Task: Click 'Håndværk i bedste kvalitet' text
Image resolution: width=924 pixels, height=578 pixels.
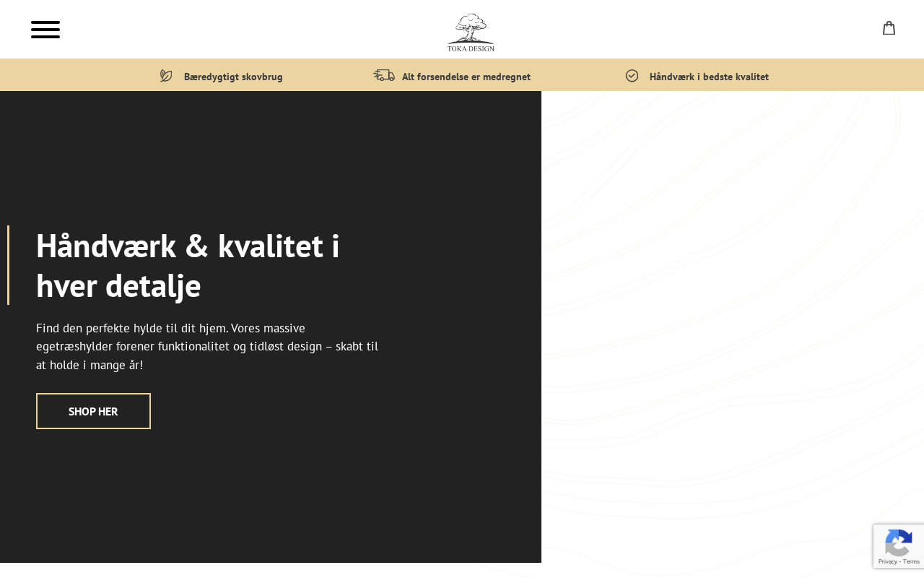Action: pyautogui.click(x=709, y=77)
